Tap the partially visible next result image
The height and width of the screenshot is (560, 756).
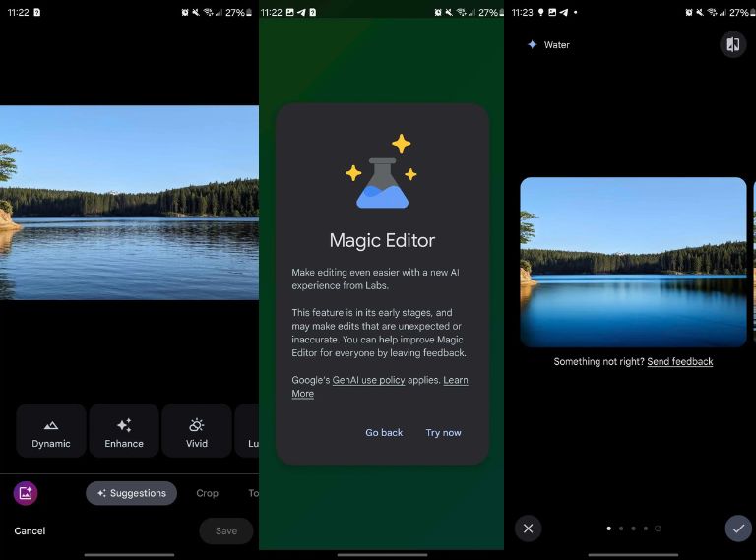click(754, 262)
